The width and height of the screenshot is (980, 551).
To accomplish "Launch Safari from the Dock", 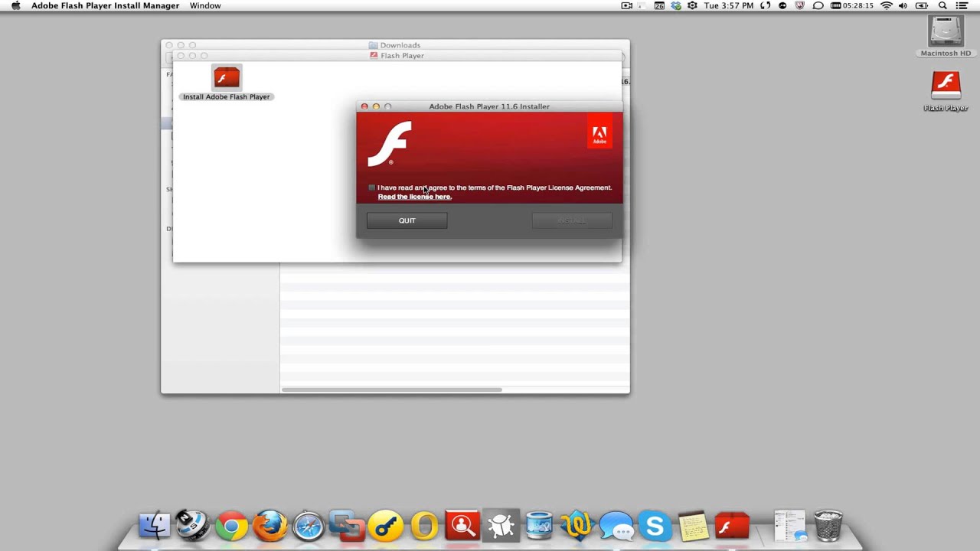I will (309, 526).
